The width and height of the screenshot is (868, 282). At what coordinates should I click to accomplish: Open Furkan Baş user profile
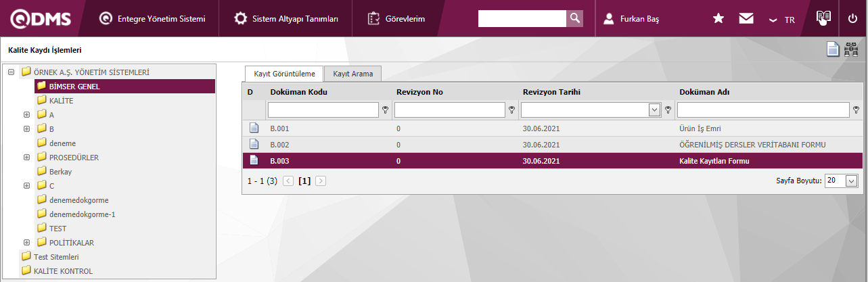click(631, 19)
